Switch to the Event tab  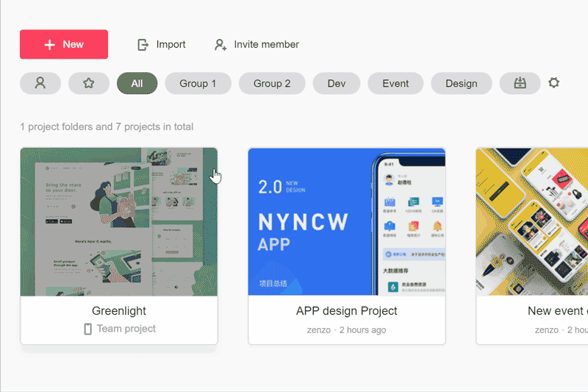(395, 83)
